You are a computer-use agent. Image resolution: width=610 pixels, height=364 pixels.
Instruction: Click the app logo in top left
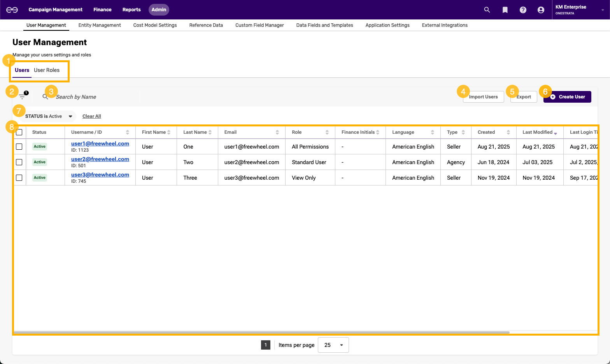tap(12, 10)
